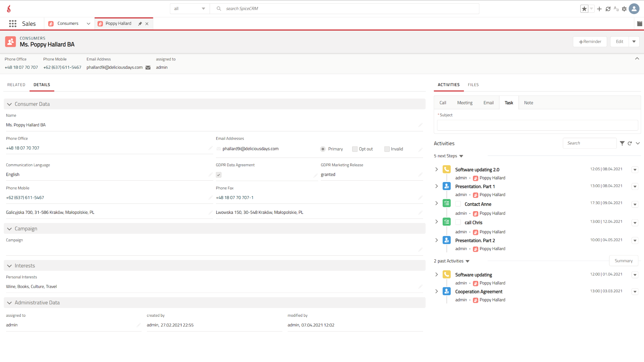
Task: Check off the Contact Anne task
Action: 458,204
